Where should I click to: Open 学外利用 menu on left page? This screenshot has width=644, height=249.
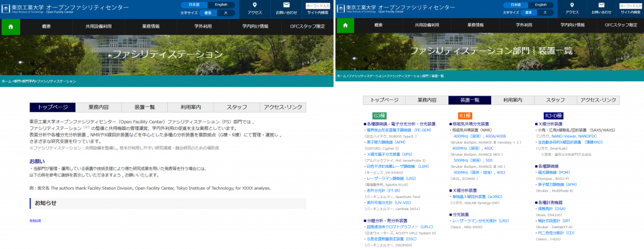pyautogui.click(x=203, y=26)
